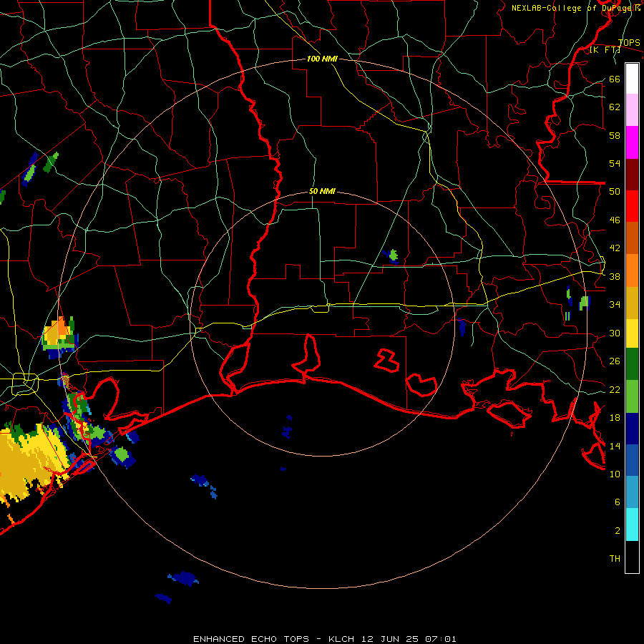The width and height of the screenshot is (644, 644).
Task: Click the 50 NMI range ring label
Action: click(x=322, y=191)
